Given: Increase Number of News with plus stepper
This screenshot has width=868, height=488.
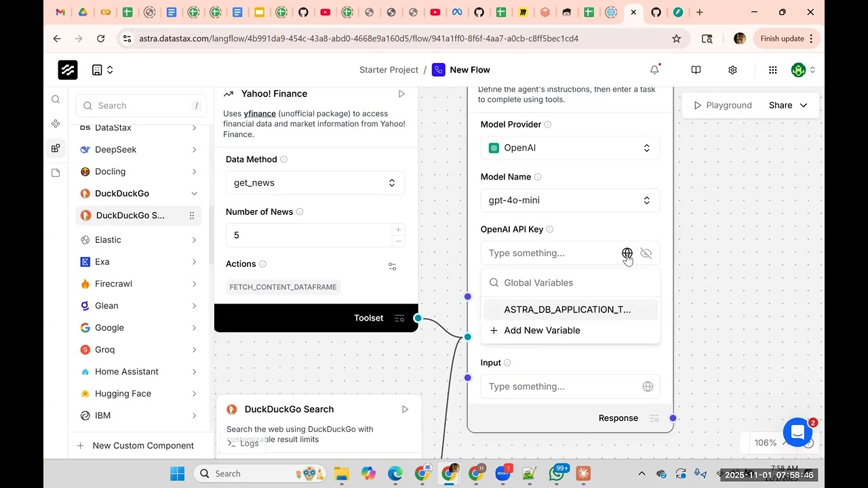Looking at the screenshot, I should pyautogui.click(x=398, y=230).
